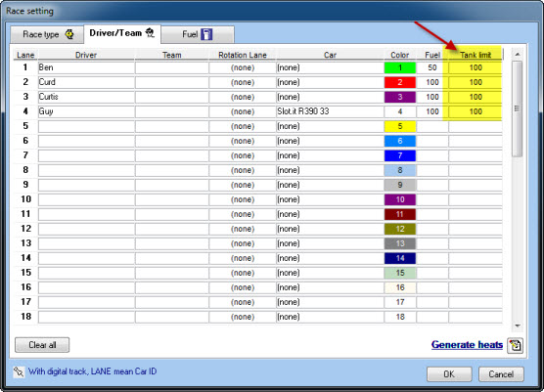Click the Fuel value 50 for Ben
Image resolution: width=544 pixels, height=392 pixels.
[x=432, y=67]
